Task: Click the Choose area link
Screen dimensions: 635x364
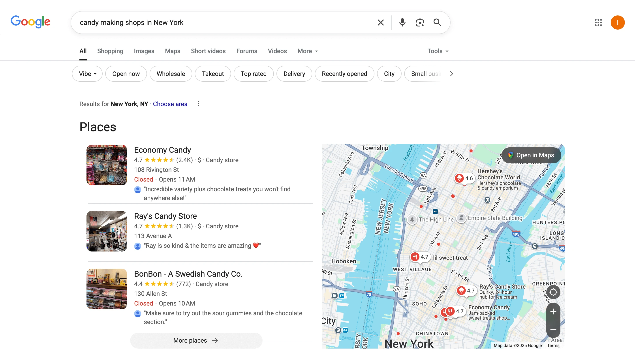Action: point(170,104)
